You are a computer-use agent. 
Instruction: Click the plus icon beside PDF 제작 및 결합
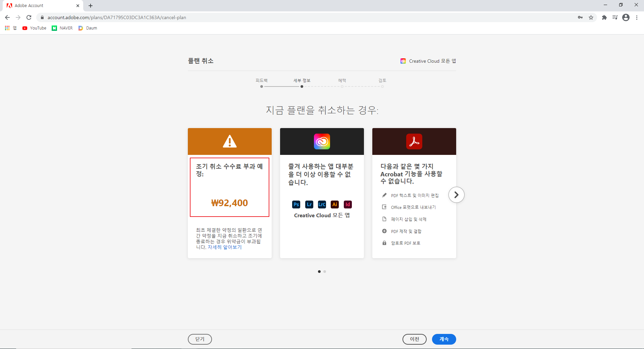[384, 231]
